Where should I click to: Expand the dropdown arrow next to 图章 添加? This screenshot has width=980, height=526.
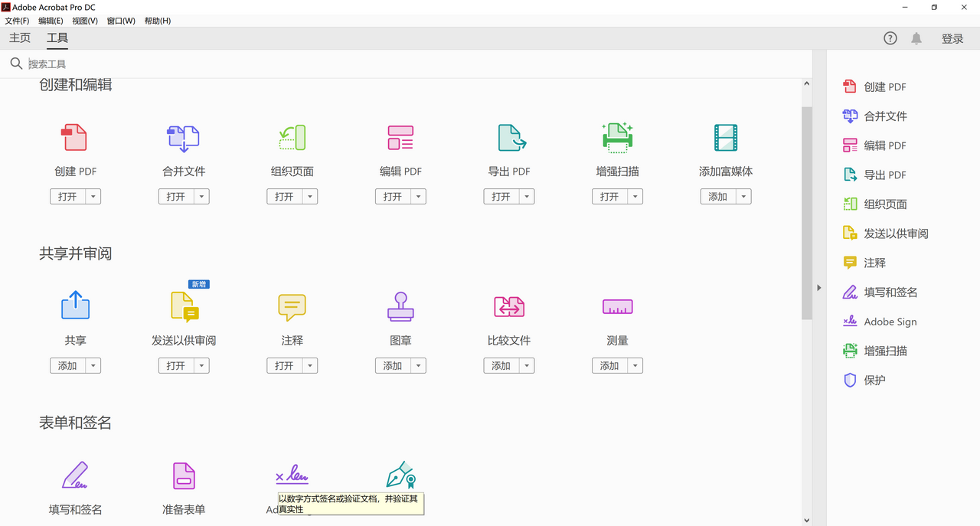coord(418,366)
